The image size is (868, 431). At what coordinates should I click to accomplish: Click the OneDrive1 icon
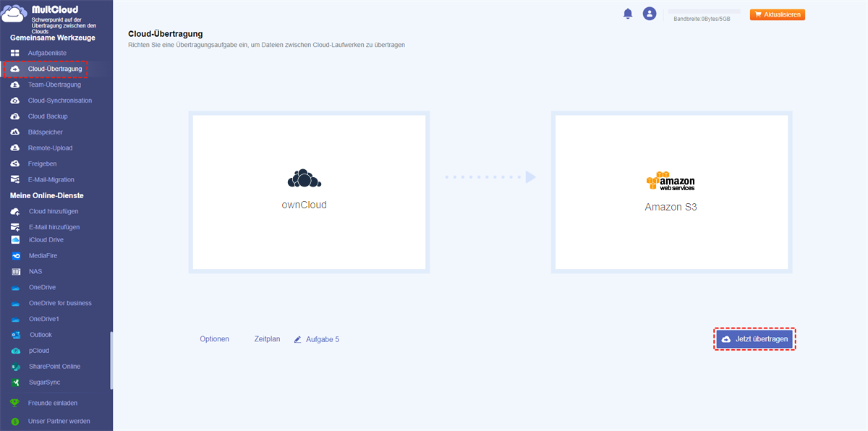click(15, 320)
